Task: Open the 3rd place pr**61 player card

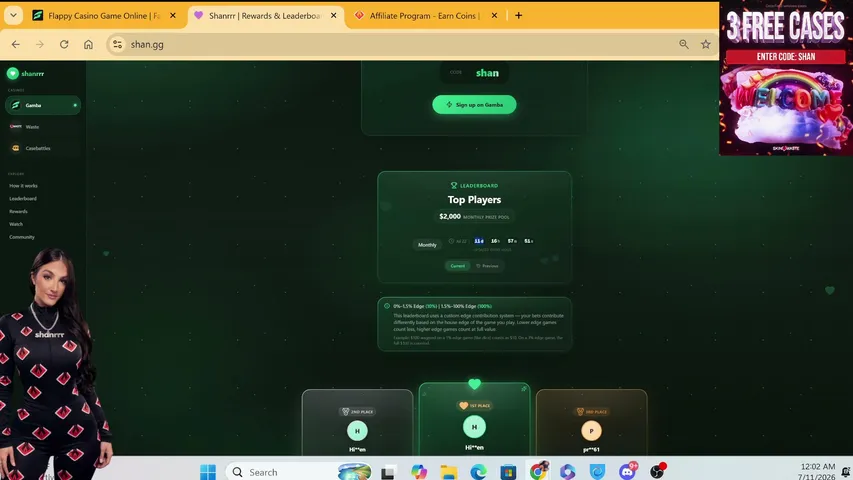Action: [591, 423]
